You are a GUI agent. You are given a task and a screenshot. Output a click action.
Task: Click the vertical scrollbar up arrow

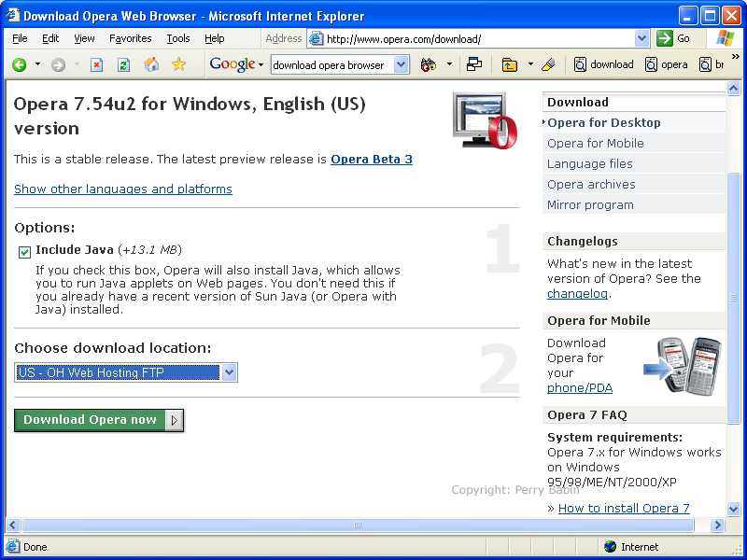point(733,88)
